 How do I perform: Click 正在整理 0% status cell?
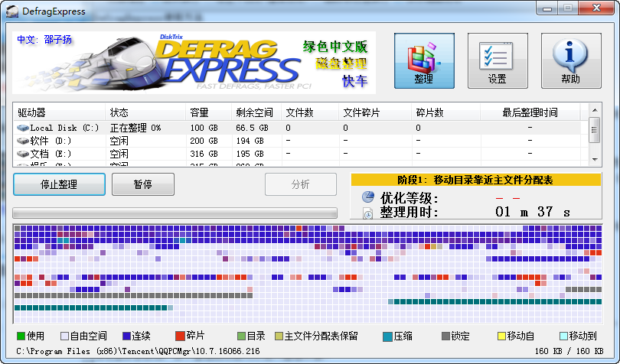coord(135,128)
